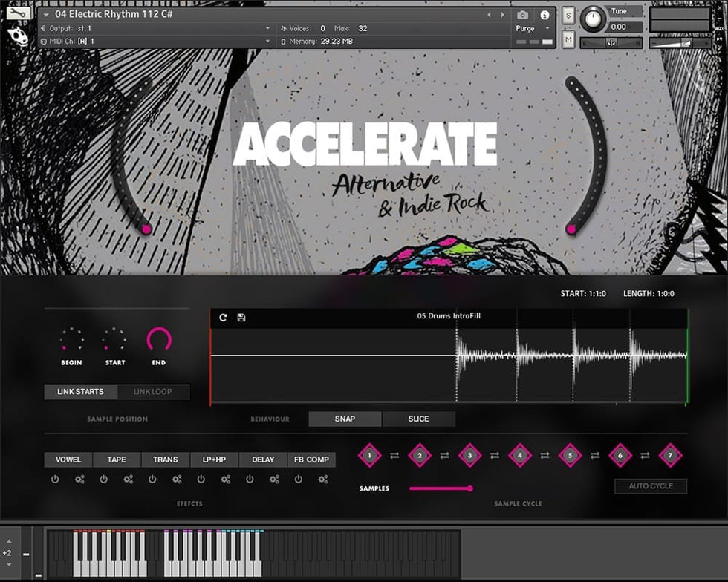Click the info icon in header
Viewport: 728px width, 582px height.
click(545, 15)
